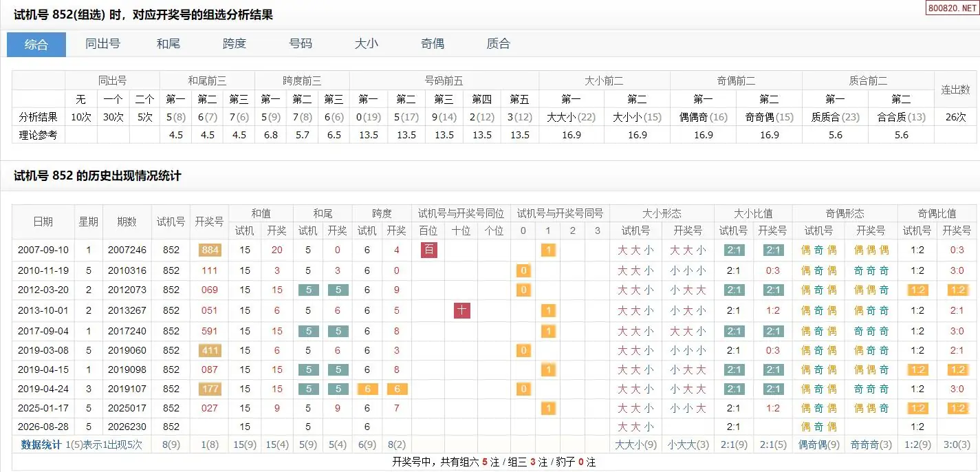Click date 2026-08-28
980x472 pixels.
point(43,427)
